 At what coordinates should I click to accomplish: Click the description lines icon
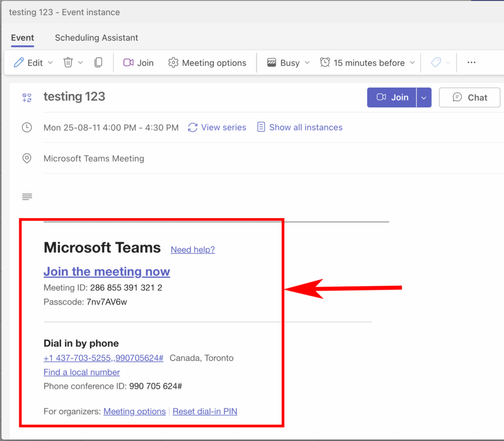(27, 196)
